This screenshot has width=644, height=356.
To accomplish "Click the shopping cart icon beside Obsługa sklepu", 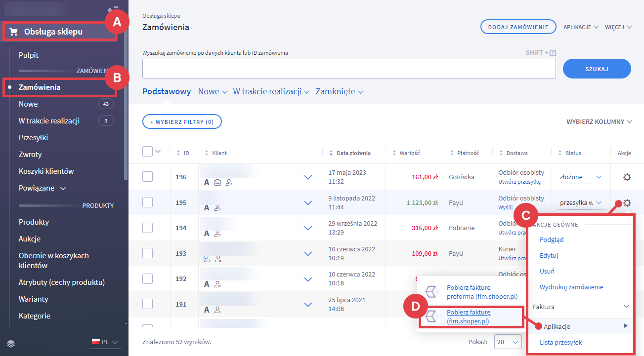I will [14, 32].
